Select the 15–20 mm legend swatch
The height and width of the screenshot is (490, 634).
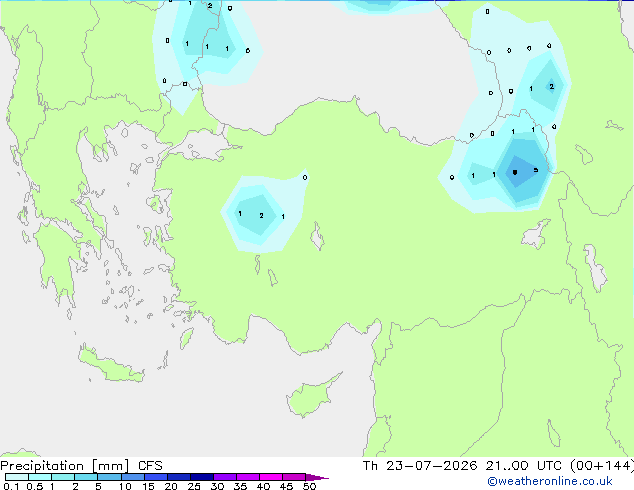pos(155,477)
